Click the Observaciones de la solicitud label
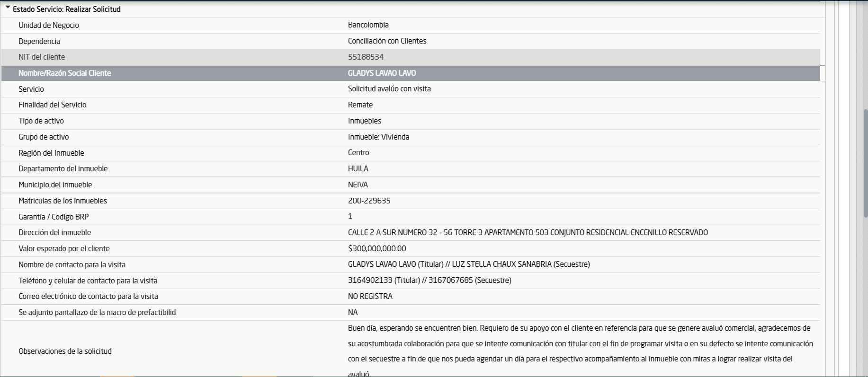Image resolution: width=868 pixels, height=377 pixels. pyautogui.click(x=65, y=351)
